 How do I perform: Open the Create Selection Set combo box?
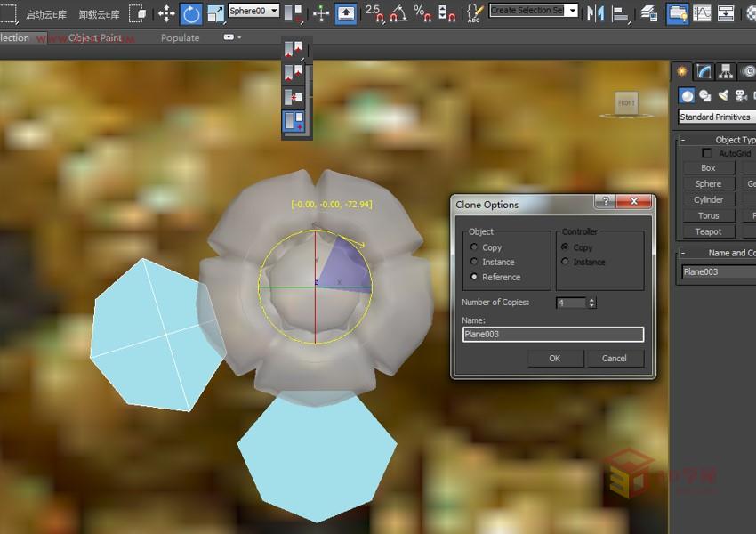click(x=532, y=12)
